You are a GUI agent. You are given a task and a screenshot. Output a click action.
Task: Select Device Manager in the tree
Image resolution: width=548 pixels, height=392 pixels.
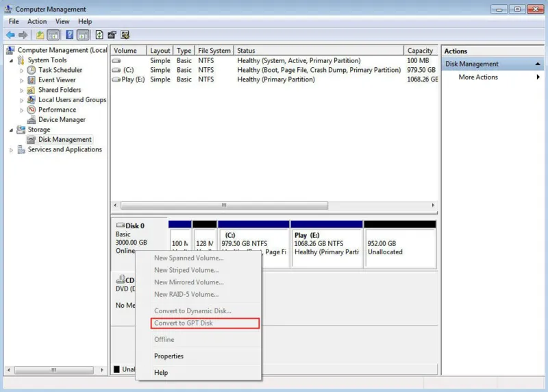[x=62, y=119]
